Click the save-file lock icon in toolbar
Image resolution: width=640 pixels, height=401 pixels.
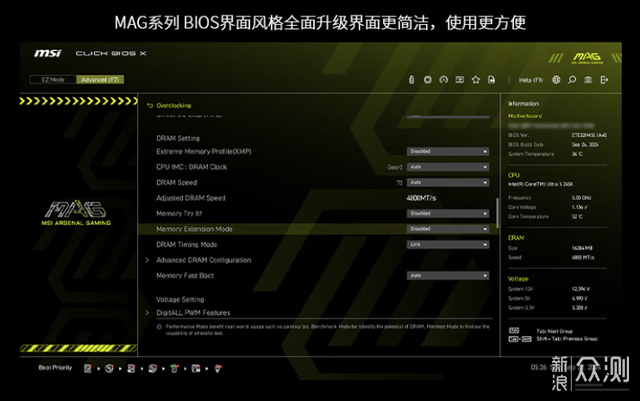[491, 80]
